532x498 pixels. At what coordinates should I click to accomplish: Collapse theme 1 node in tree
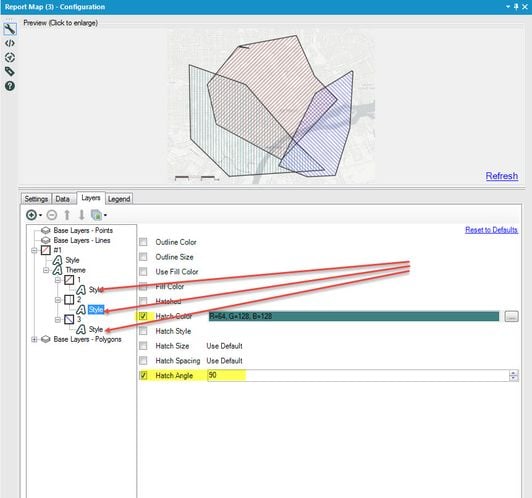(58, 280)
